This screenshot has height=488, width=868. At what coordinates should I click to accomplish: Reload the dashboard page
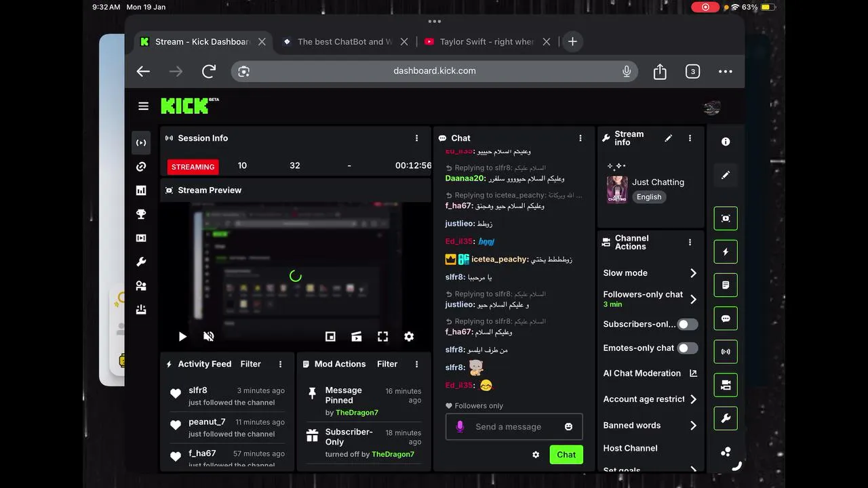[x=209, y=71]
